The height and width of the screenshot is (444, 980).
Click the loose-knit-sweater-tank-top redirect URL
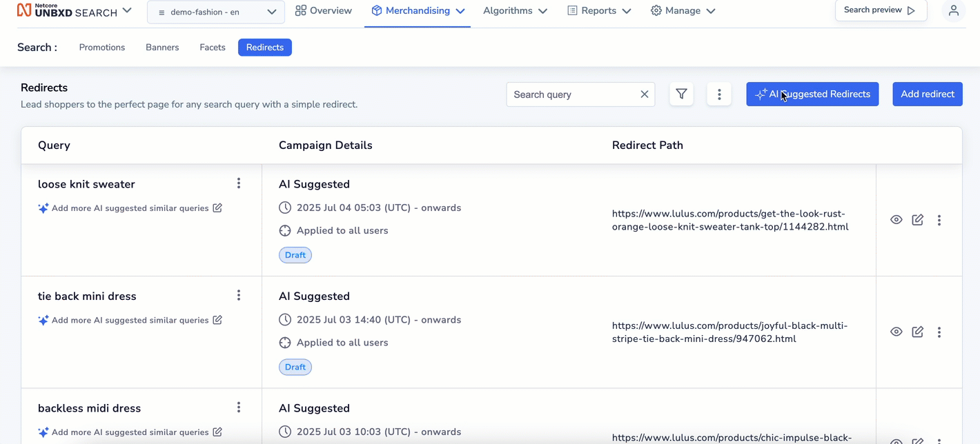point(730,220)
